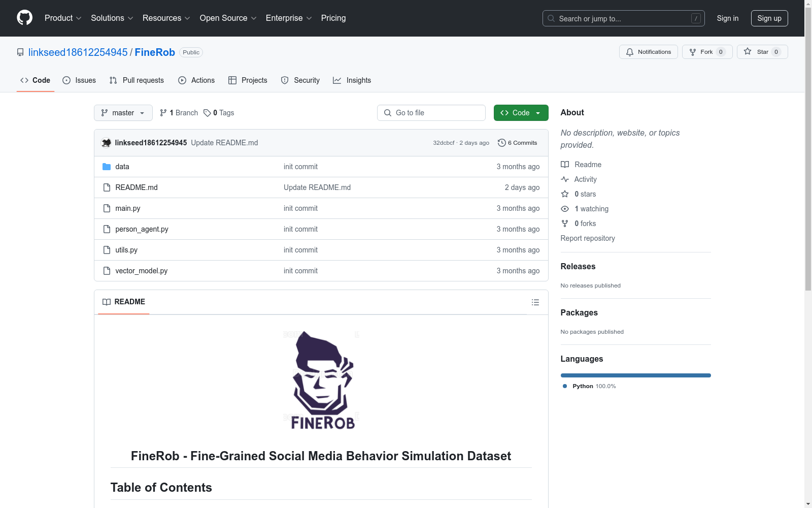This screenshot has height=508, width=812.
Task: Click the file icon beside person_agent.py
Action: (107, 229)
